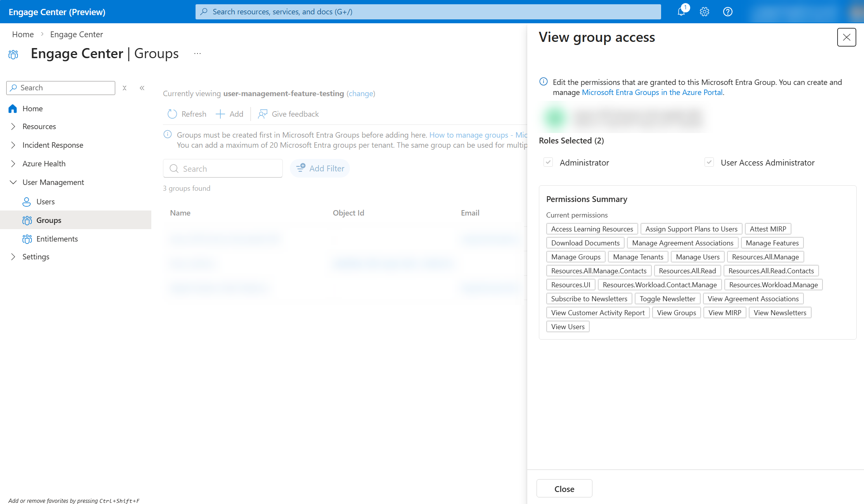Click the View MIRP permission tag
864x504 pixels.
pos(725,312)
